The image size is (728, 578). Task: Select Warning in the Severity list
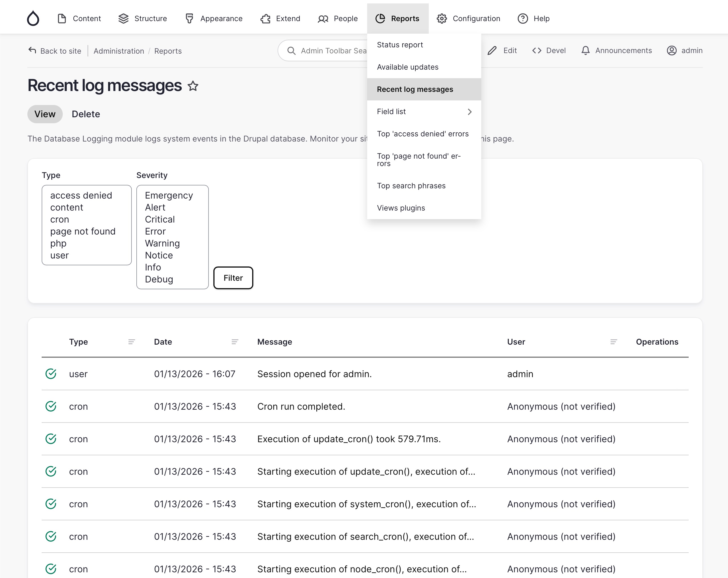pos(162,243)
